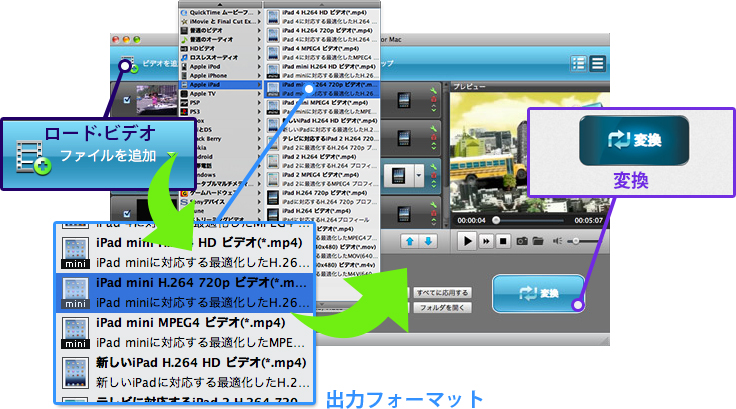The width and height of the screenshot is (736, 409).
Task: Toggle the checkbox of the first video file
Action: click(127, 100)
